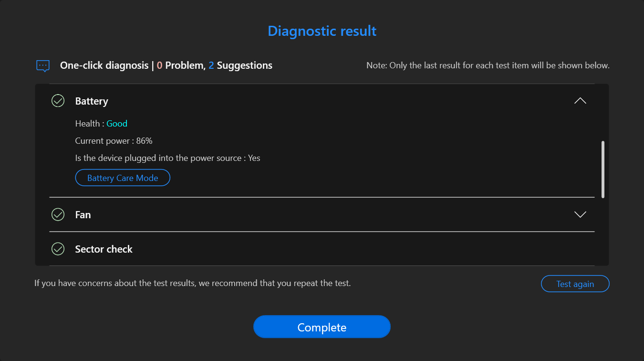Click the blue Complete button
Screen dimensions: 644x361
pos(322,327)
